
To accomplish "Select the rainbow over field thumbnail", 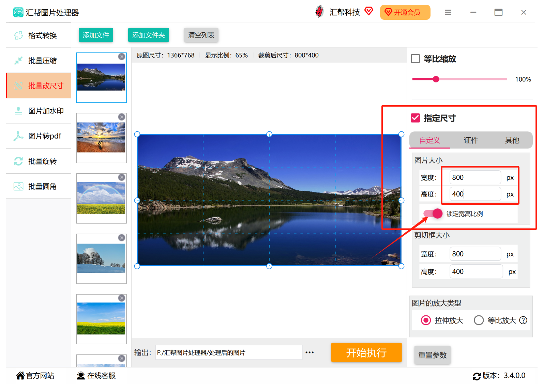I will point(101,198).
